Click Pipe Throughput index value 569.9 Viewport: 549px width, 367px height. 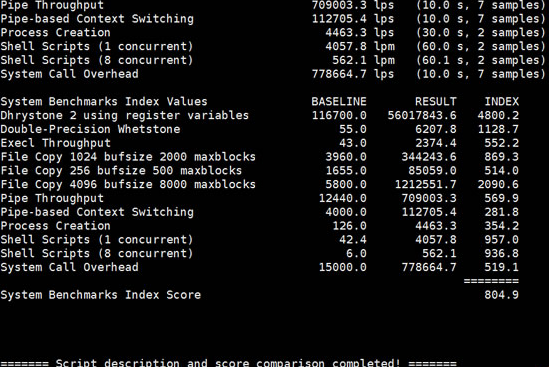[502, 198]
